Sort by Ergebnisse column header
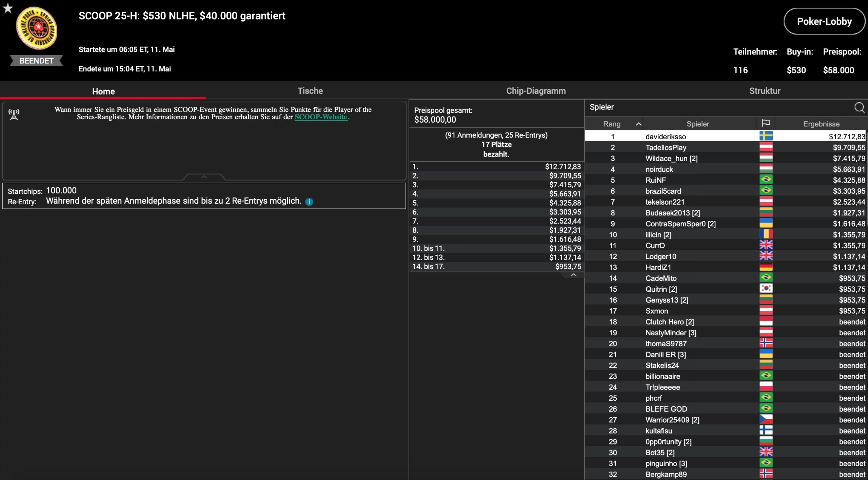The height and width of the screenshot is (480, 868). tap(821, 124)
